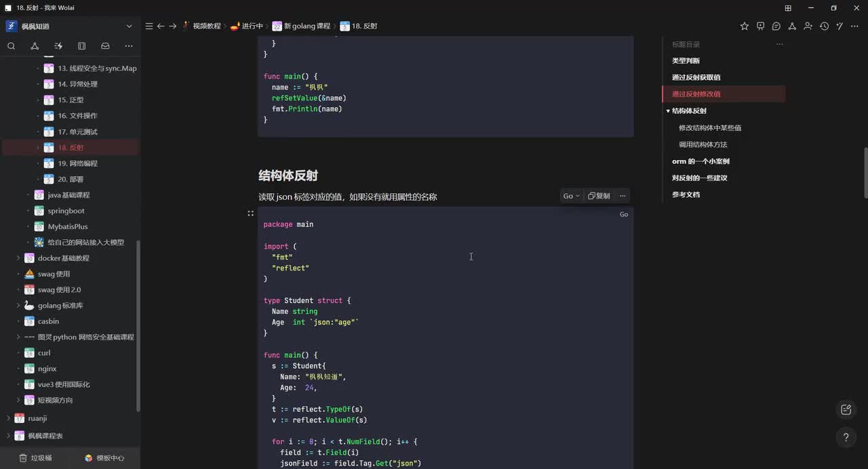Jump to 对反射的一些建议 in outline

point(699,178)
